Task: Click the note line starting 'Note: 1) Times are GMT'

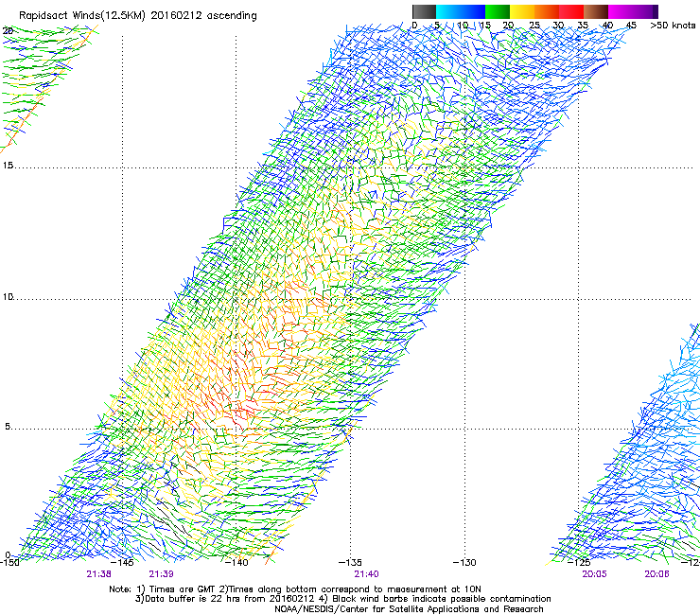Action: pyautogui.click(x=295, y=589)
